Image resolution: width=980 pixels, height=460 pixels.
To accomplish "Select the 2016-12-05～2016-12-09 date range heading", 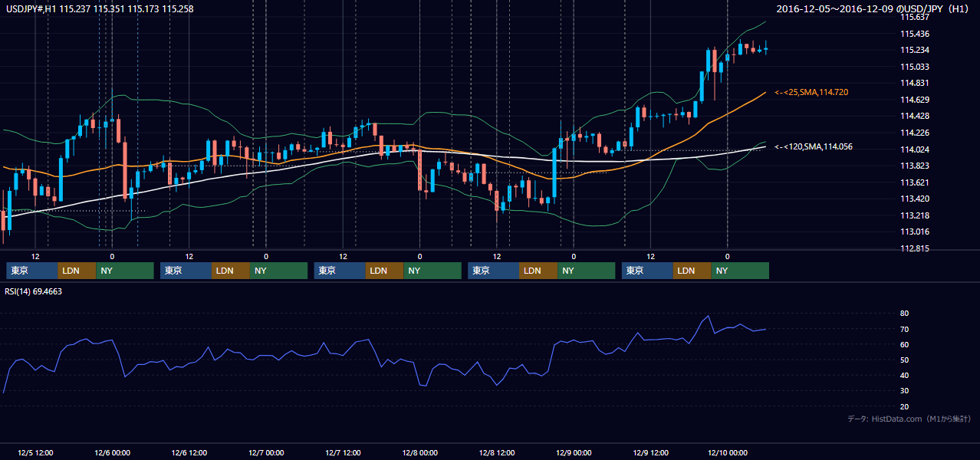I will tap(874, 9).
